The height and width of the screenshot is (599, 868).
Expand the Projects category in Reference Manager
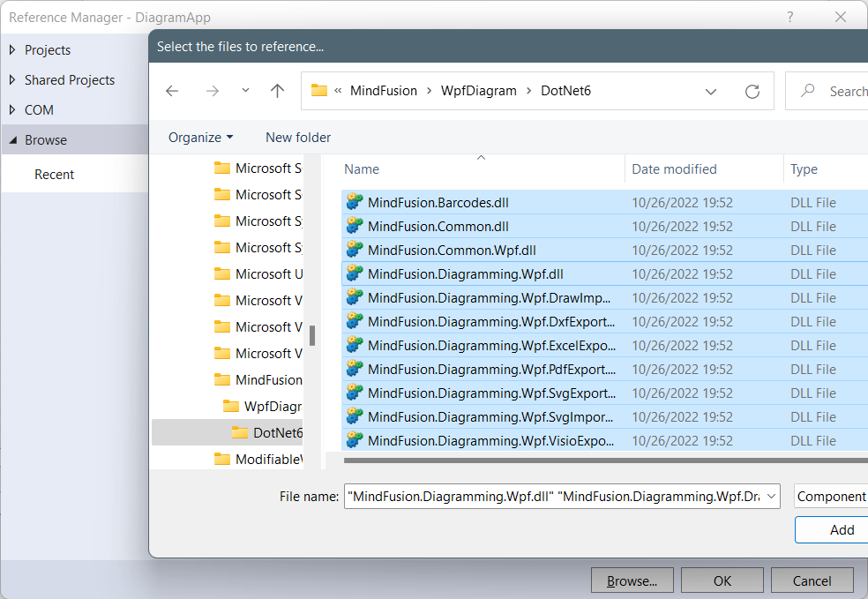pyautogui.click(x=12, y=49)
